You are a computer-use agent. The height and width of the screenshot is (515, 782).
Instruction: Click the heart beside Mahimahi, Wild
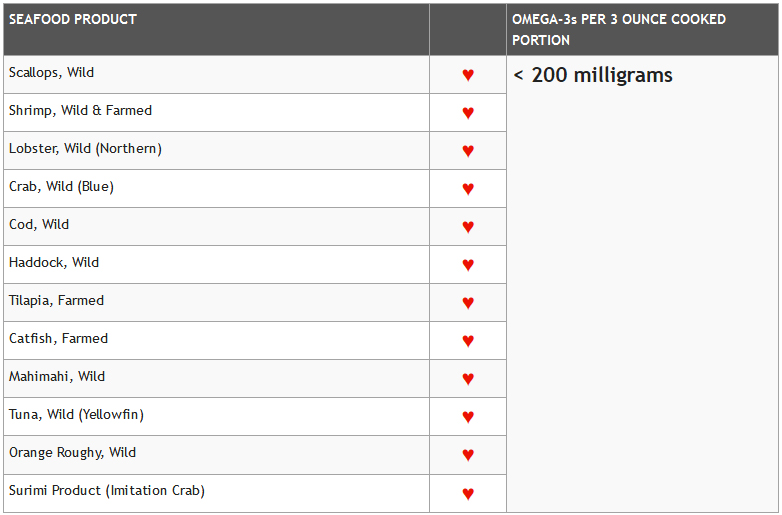tap(468, 379)
